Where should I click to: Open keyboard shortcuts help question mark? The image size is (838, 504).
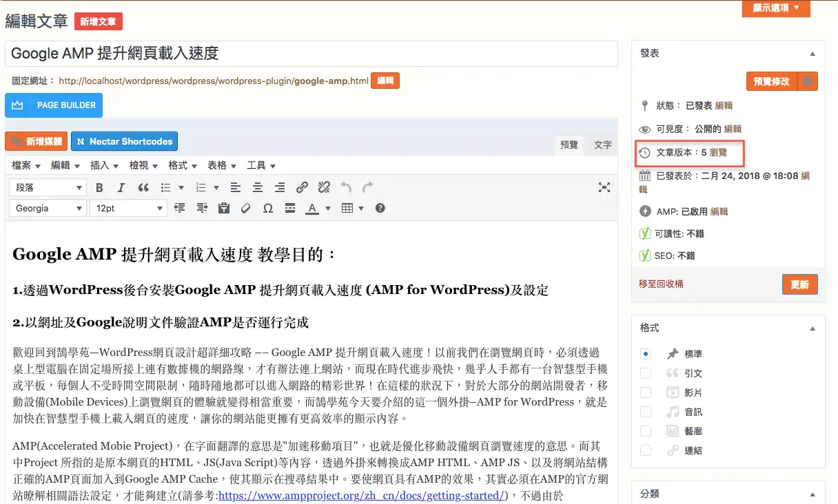pyautogui.click(x=380, y=208)
